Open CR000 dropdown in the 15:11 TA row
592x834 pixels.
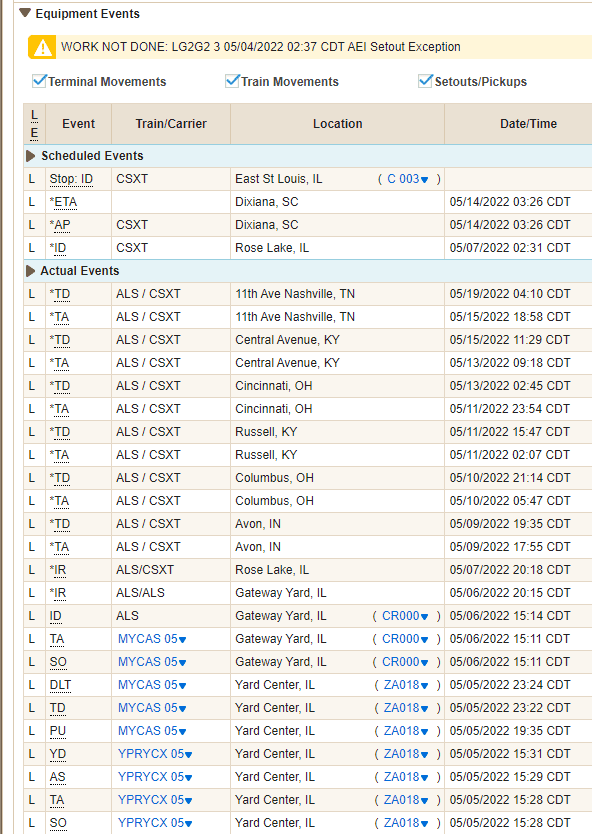[405, 639]
